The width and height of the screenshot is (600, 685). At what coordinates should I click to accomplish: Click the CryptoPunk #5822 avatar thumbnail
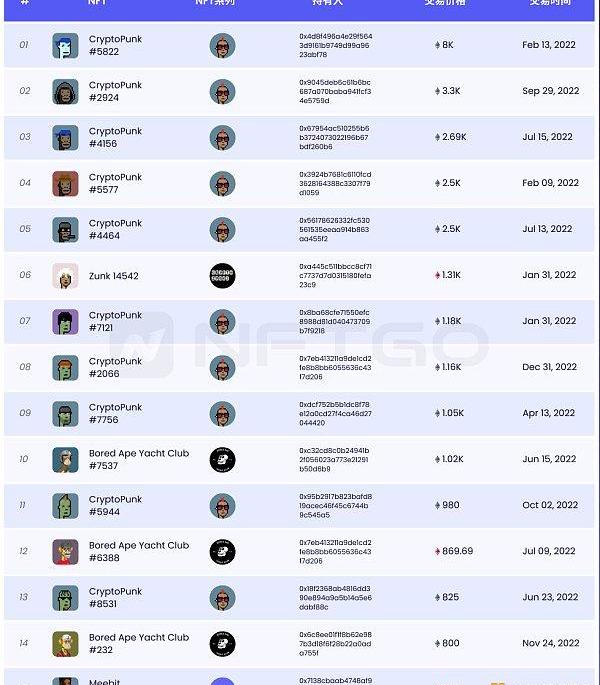[x=65, y=46]
